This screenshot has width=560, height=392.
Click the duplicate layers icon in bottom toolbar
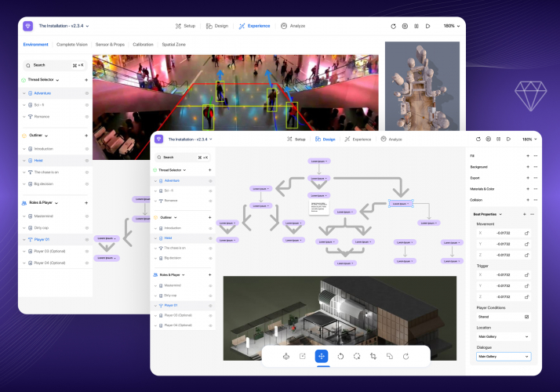pyautogui.click(x=390, y=356)
